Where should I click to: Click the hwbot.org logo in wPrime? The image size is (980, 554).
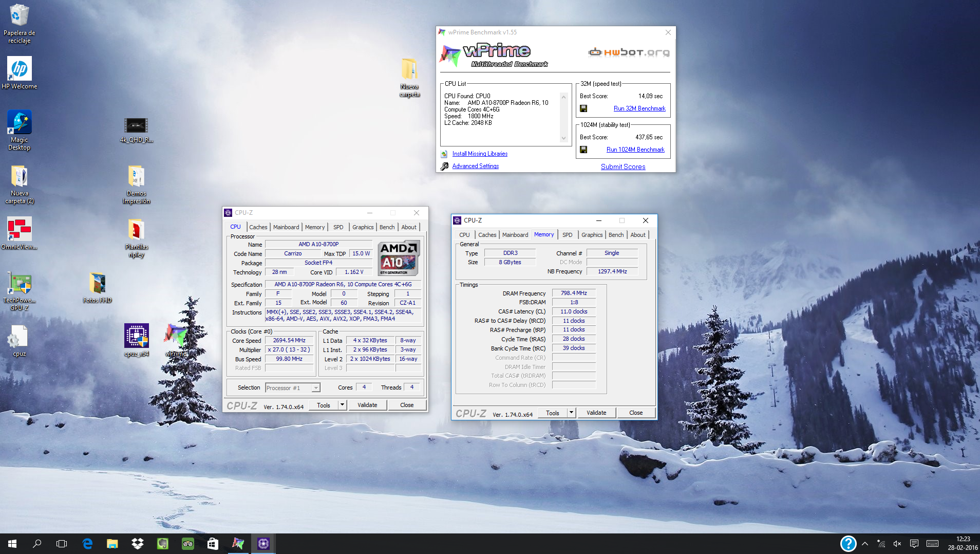(x=629, y=52)
